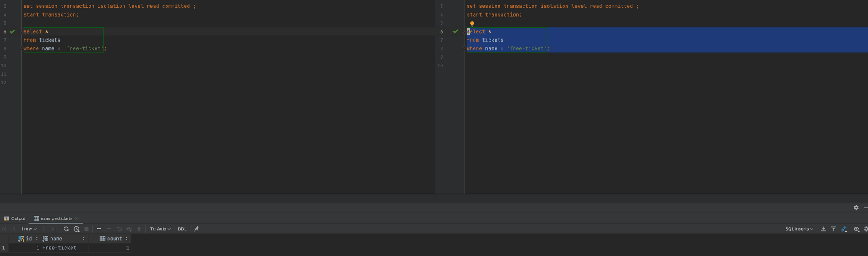Select the id cell with value 1
868x256 pixels.
coord(24,248)
